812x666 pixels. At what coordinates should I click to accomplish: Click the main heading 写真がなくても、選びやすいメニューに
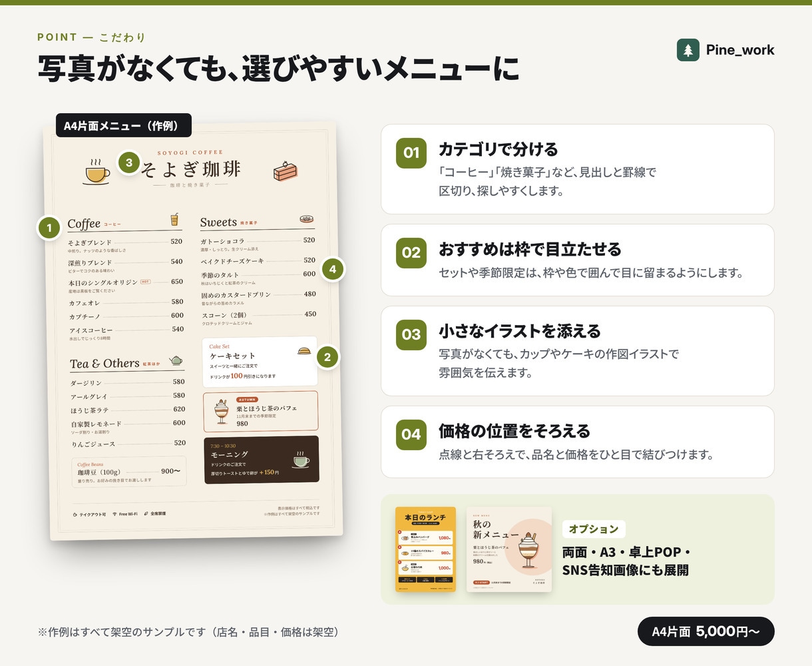278,69
